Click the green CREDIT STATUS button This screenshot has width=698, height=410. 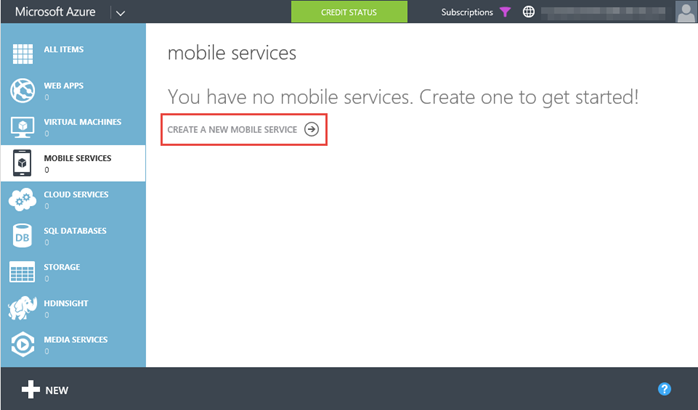tap(349, 12)
